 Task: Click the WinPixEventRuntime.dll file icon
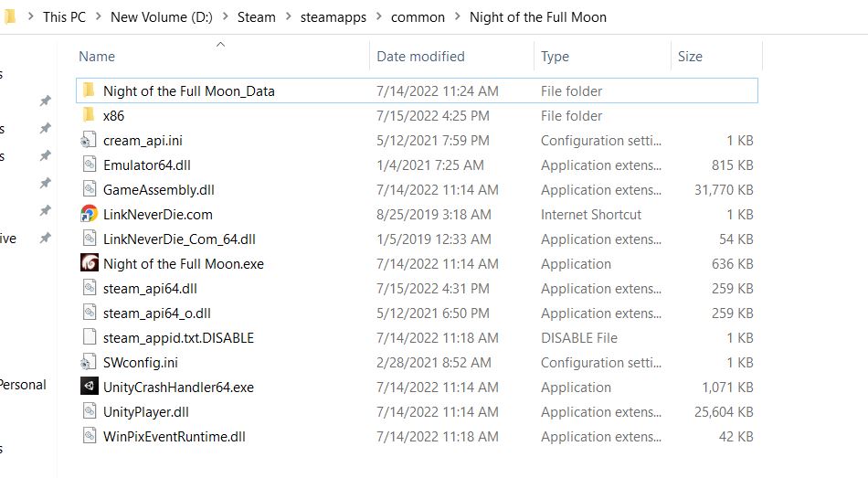(x=89, y=436)
